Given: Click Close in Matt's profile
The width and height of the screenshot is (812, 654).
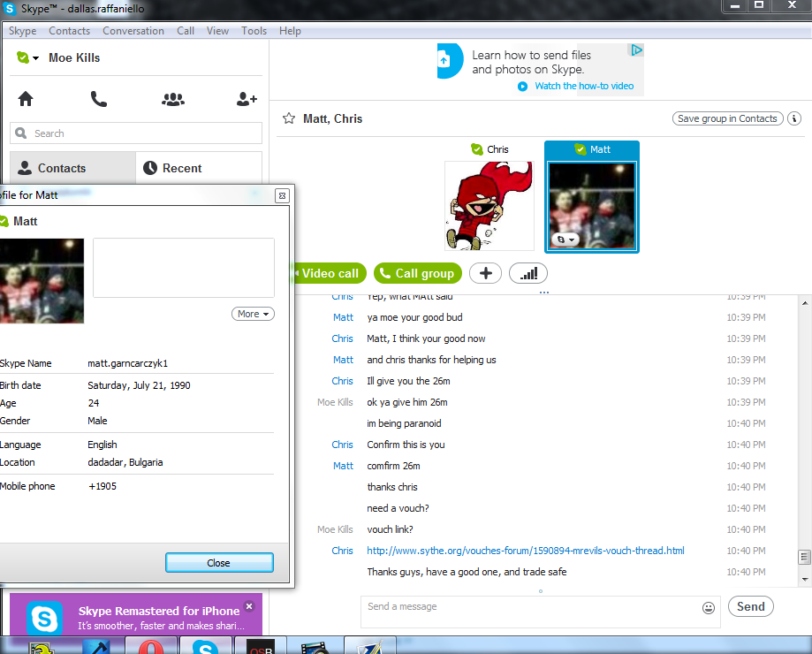Looking at the screenshot, I should click(219, 563).
